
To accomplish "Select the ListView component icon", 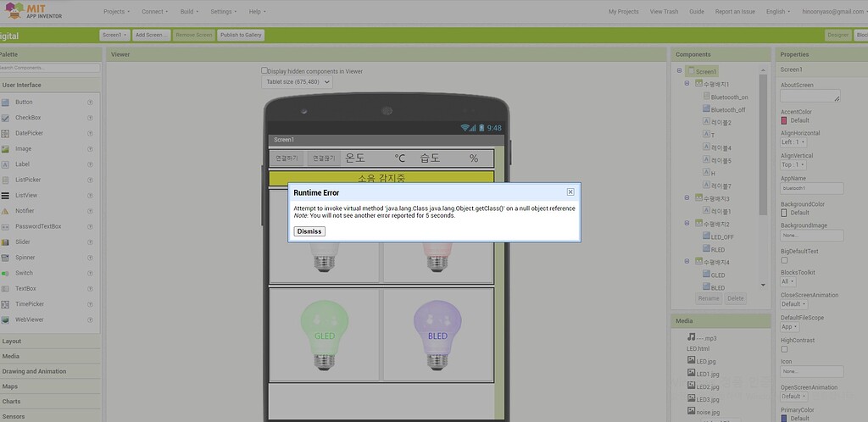I will tap(5, 195).
